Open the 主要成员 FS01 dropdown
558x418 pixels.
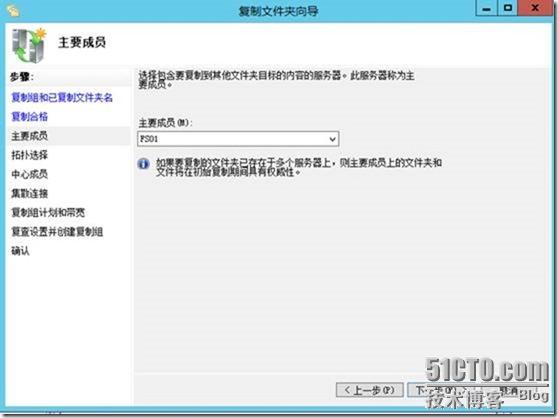238,139
